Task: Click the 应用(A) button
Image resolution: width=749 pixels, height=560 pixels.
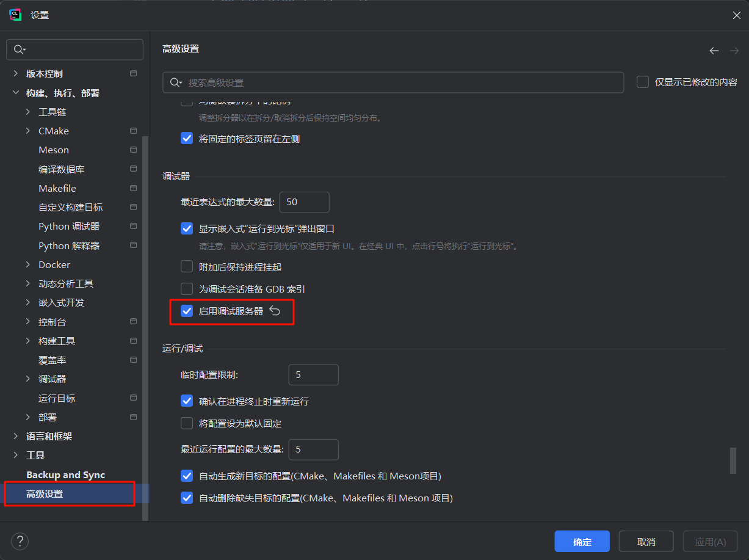Action: [711, 542]
